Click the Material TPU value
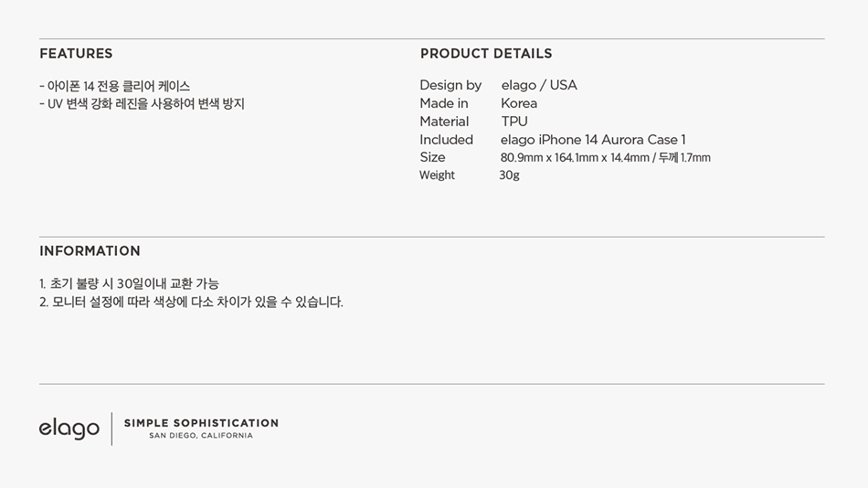The width and height of the screenshot is (868, 488). [514, 122]
